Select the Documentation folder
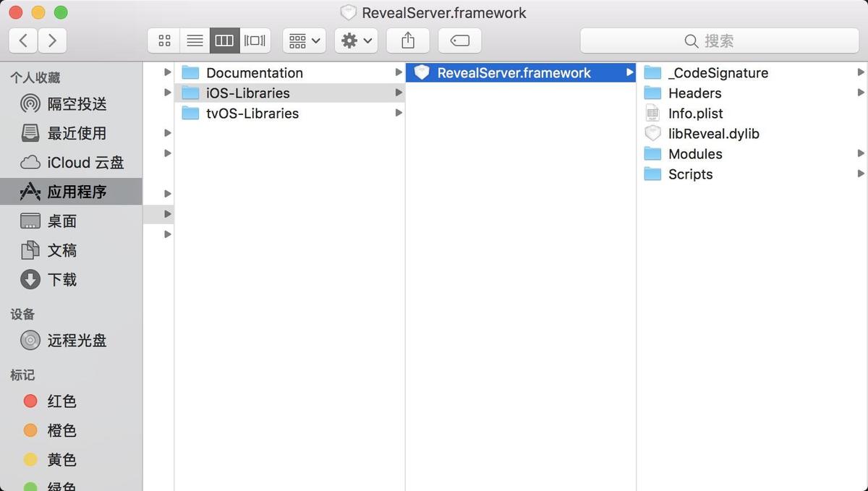This screenshot has width=868, height=491. point(289,73)
